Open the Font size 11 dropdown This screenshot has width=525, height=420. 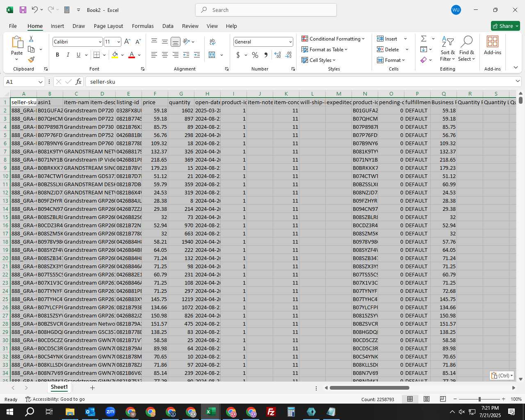(x=119, y=42)
